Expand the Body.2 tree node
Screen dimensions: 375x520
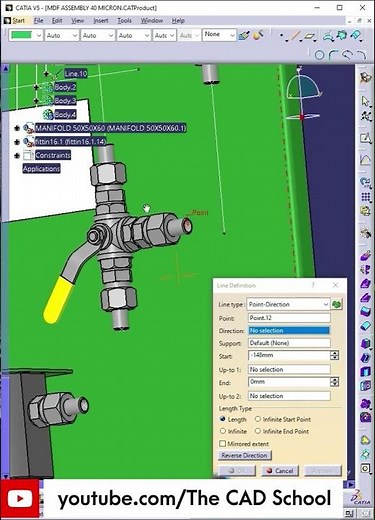coord(36,87)
